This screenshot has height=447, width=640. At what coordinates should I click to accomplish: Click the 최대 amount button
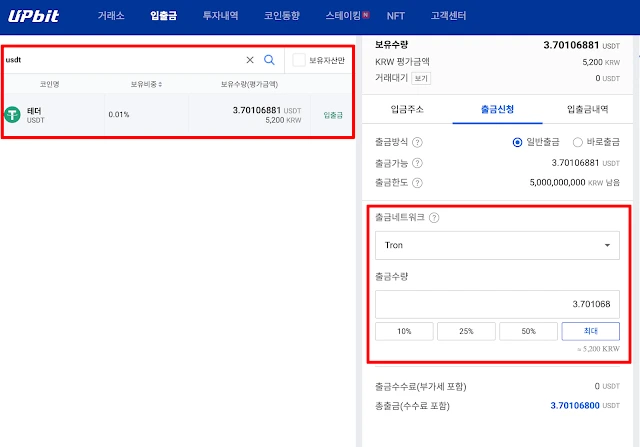pyautogui.click(x=591, y=331)
